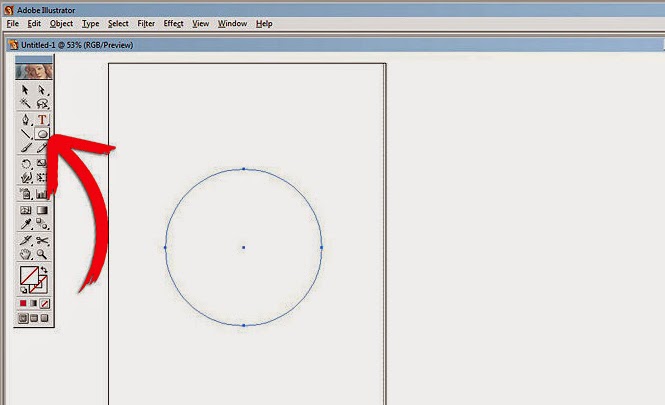Image resolution: width=665 pixels, height=405 pixels.
Task: Open the File menu
Action: tap(13, 24)
